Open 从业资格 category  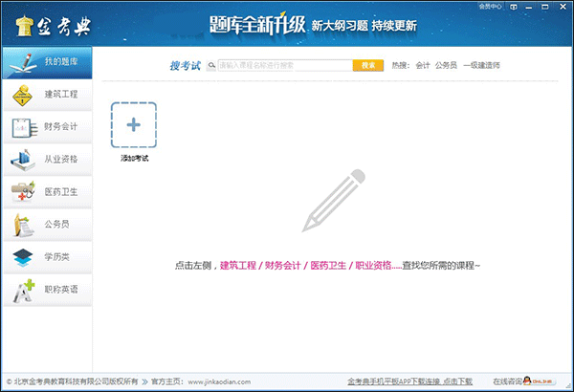click(x=48, y=160)
